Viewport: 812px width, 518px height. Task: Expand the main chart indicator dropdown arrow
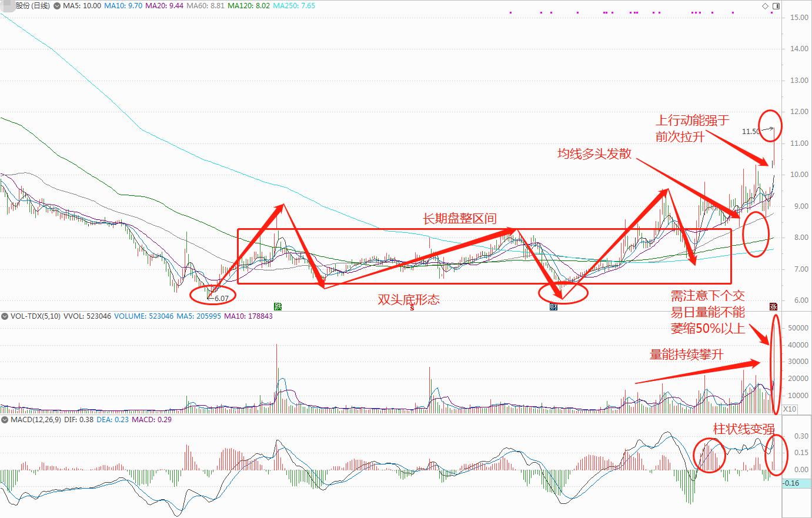pyautogui.click(x=56, y=5)
